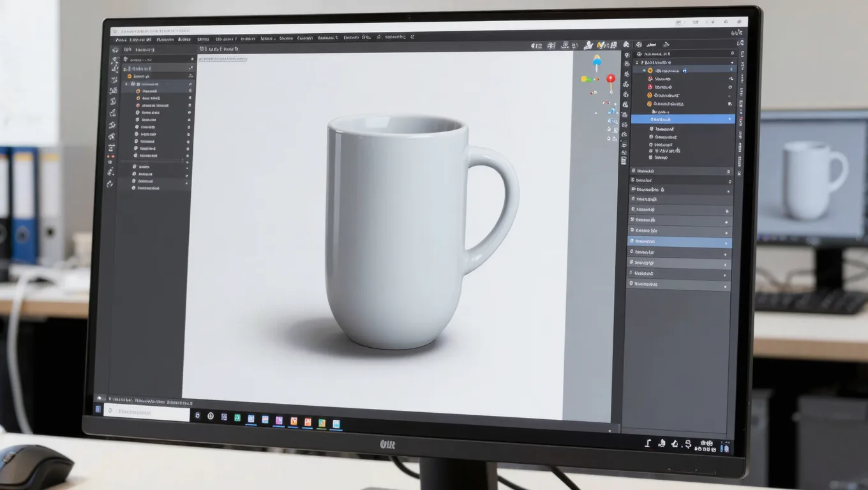This screenshot has height=490, width=868.
Task: Click the Windows Start button on the taskbar
Action: (x=98, y=410)
